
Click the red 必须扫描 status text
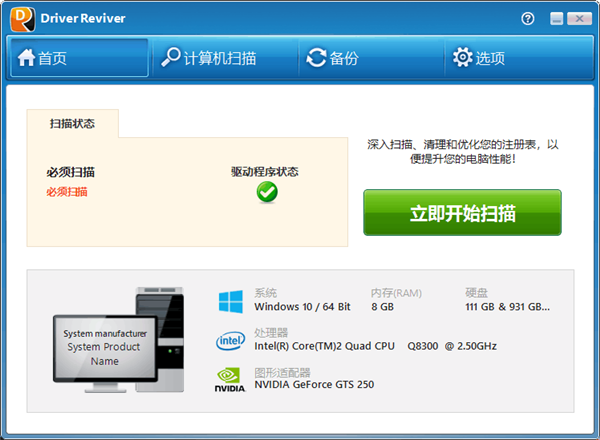click(67, 192)
